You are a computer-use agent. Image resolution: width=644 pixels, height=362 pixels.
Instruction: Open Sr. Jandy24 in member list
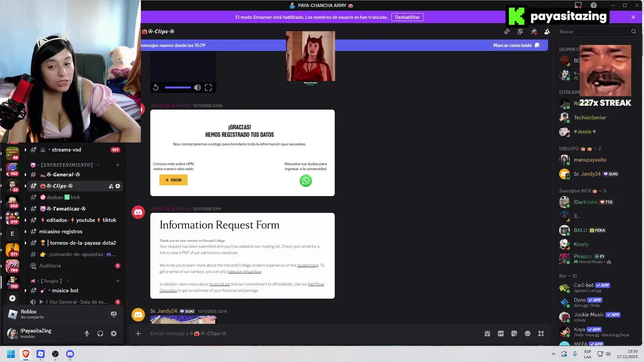597,174
